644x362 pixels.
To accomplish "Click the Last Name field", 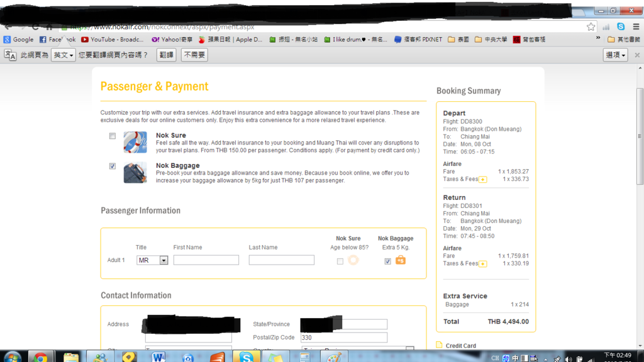I will pos(282,260).
